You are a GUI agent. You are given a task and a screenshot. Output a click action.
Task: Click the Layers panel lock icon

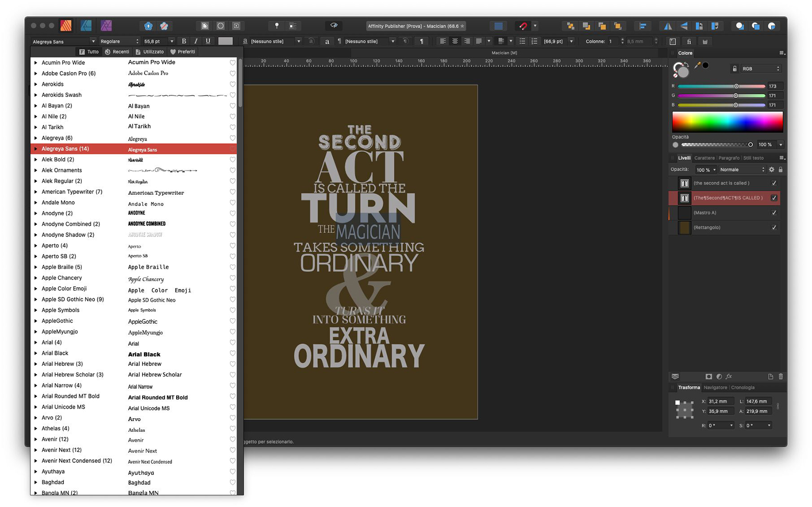[781, 170]
